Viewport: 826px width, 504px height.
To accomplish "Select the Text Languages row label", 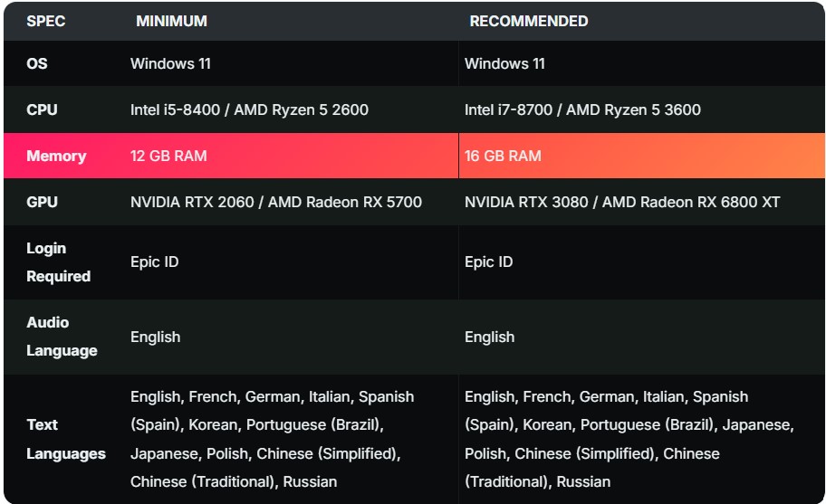I will click(65, 439).
